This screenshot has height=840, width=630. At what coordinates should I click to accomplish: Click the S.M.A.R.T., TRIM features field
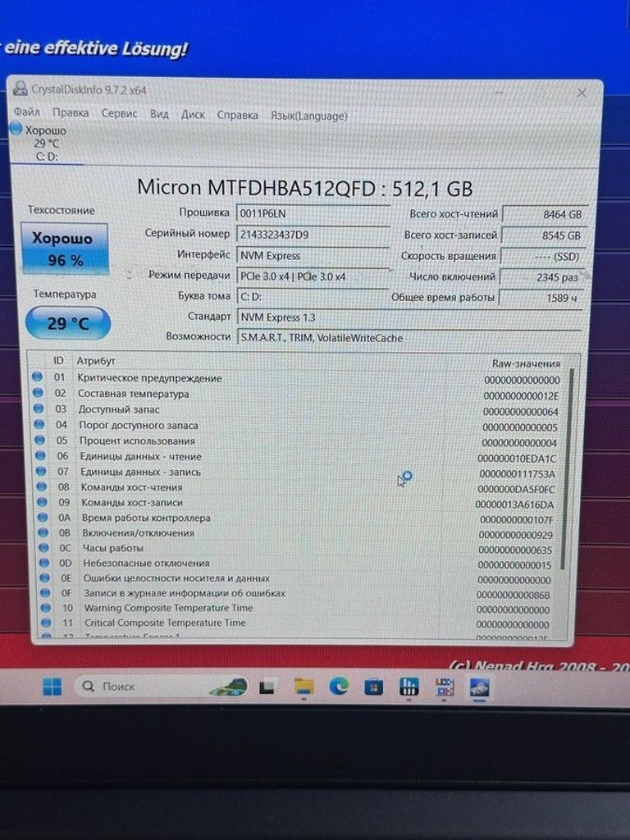tap(409, 338)
